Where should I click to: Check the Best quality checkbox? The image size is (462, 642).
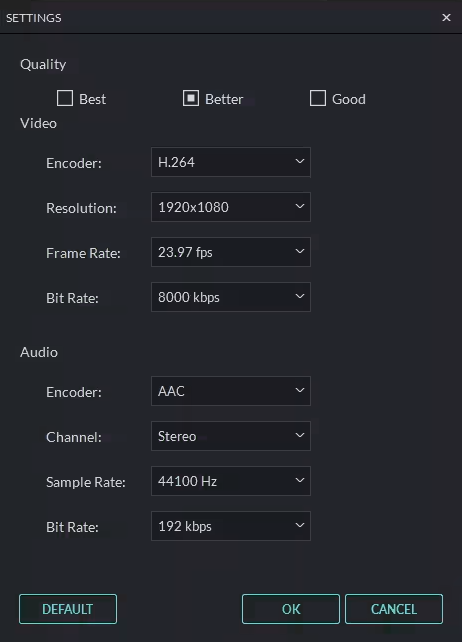tap(65, 98)
